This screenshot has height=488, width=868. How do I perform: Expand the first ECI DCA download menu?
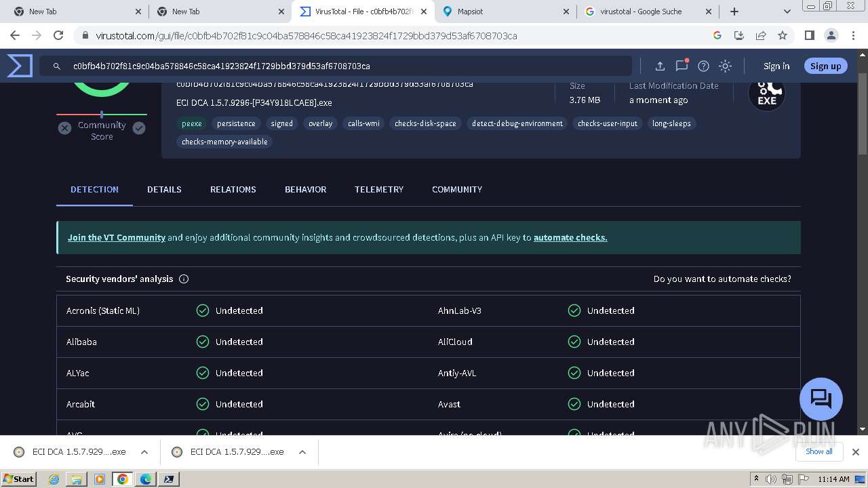click(x=144, y=452)
